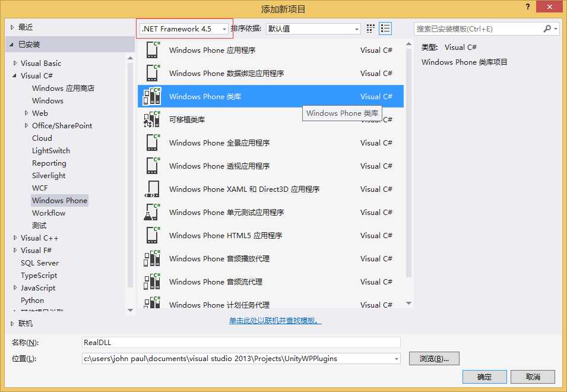Select the SQL Server category

(40, 263)
